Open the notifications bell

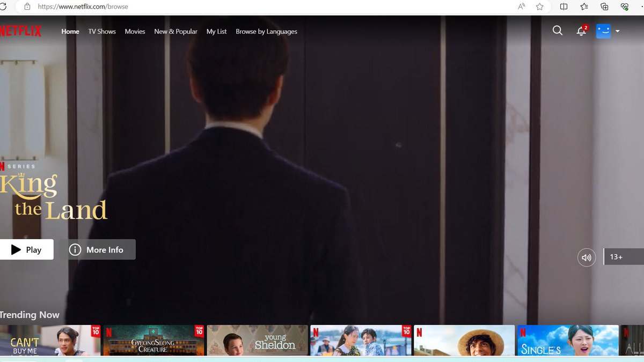pyautogui.click(x=581, y=31)
